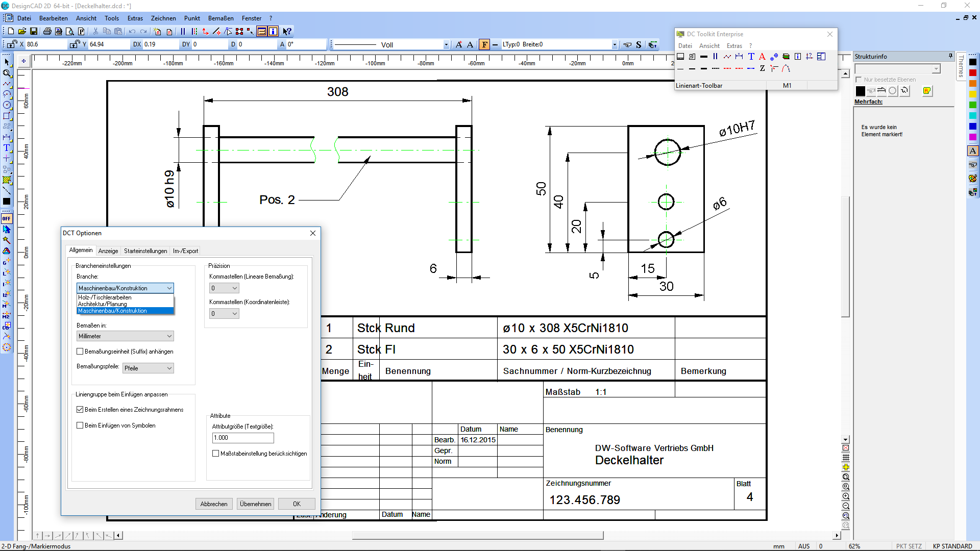Click red 'A' text icon in DC Toolkit
980x551 pixels.
click(x=762, y=57)
